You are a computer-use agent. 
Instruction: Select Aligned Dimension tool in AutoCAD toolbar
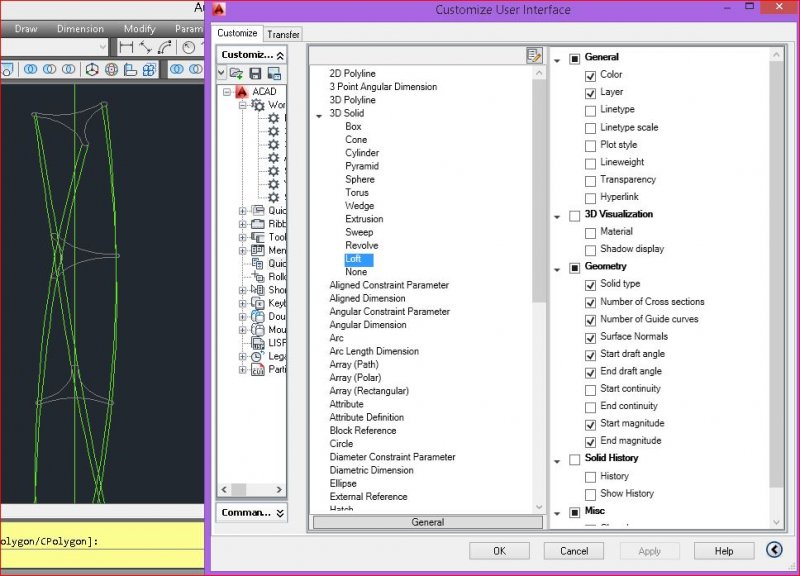click(x=146, y=47)
